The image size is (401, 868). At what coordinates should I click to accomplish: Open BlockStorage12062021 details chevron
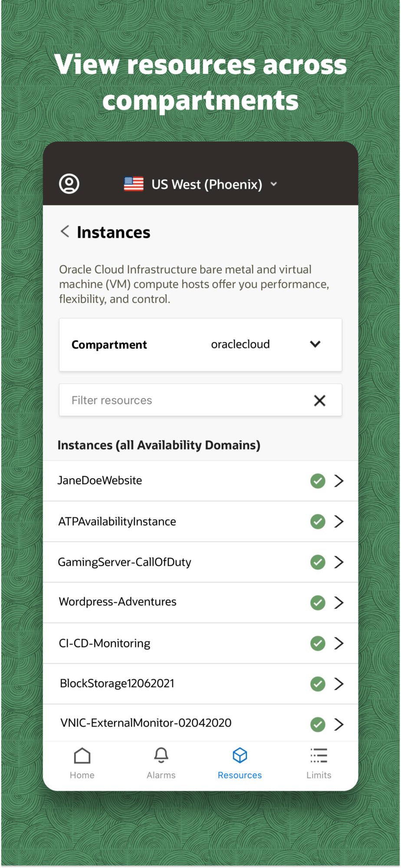coord(339,684)
